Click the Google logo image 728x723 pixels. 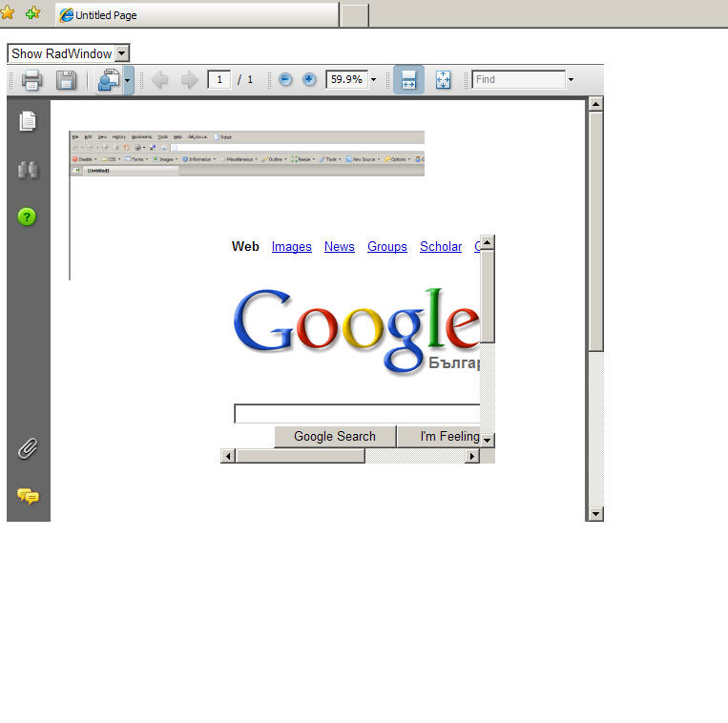[x=356, y=329]
